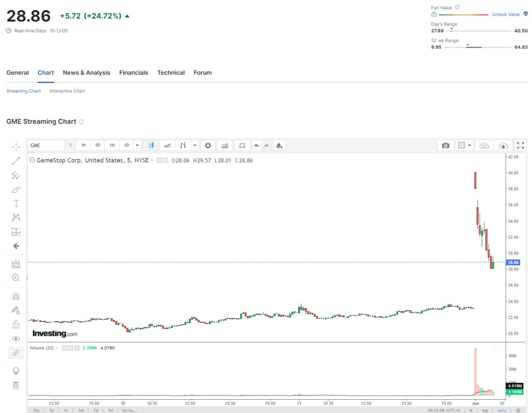
Task: Open chart properties gear in toolbar
Action: point(208,146)
